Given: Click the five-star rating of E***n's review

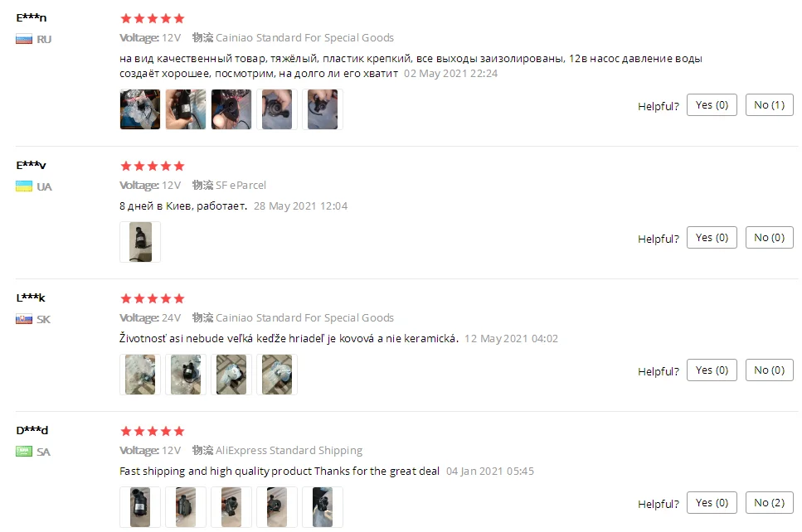Looking at the screenshot, I should 152,19.
